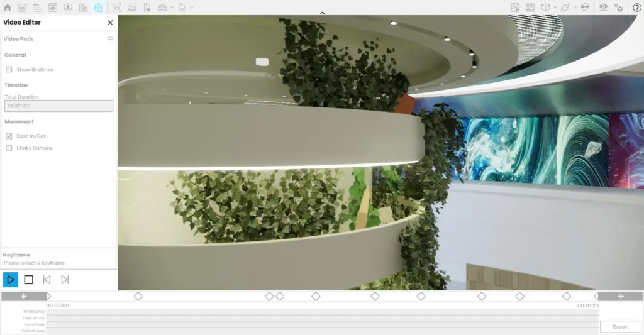This screenshot has width=644, height=335.
Task: Jump to the previous keyframe
Action: pyautogui.click(x=47, y=280)
